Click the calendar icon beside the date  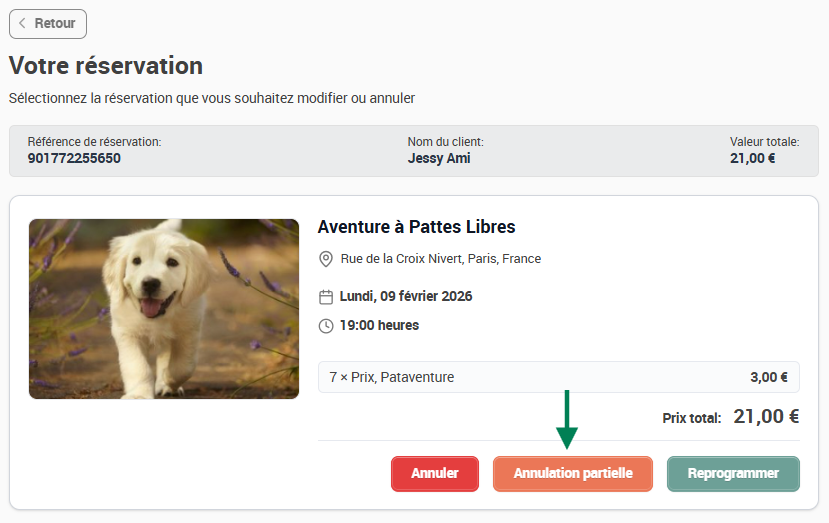coord(326,297)
